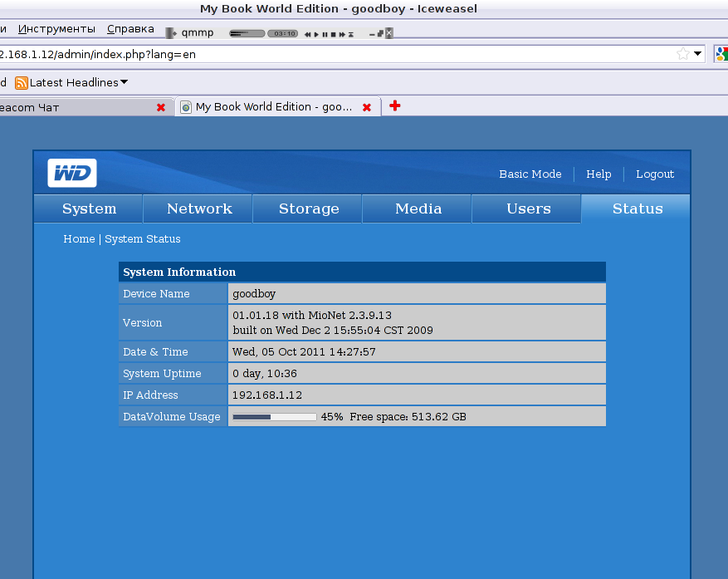This screenshot has height=579, width=728.
Task: Switch to Basic Mode
Action: pyautogui.click(x=530, y=174)
